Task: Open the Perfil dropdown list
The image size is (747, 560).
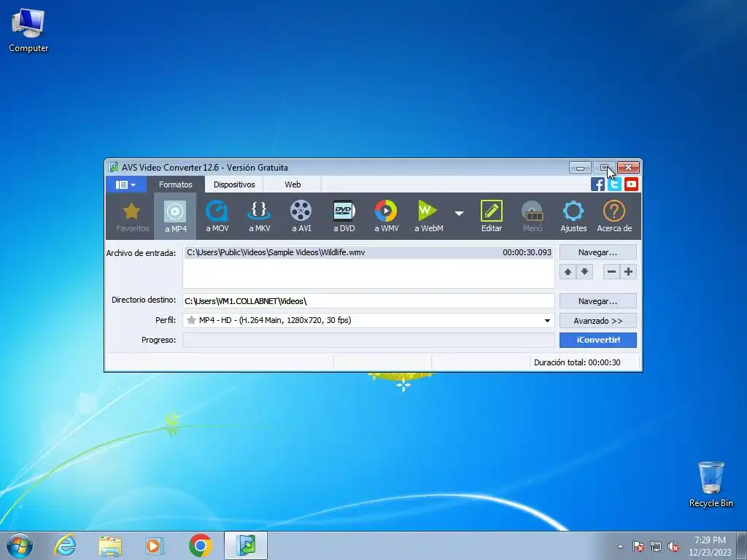Action: click(x=547, y=321)
